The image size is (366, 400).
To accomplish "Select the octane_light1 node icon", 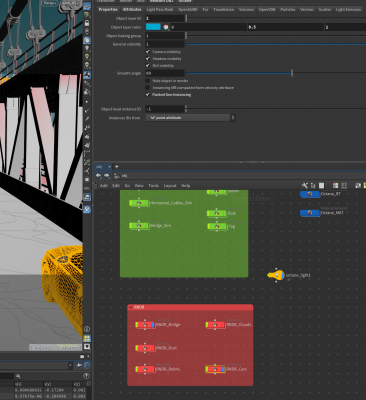I will click(276, 275).
